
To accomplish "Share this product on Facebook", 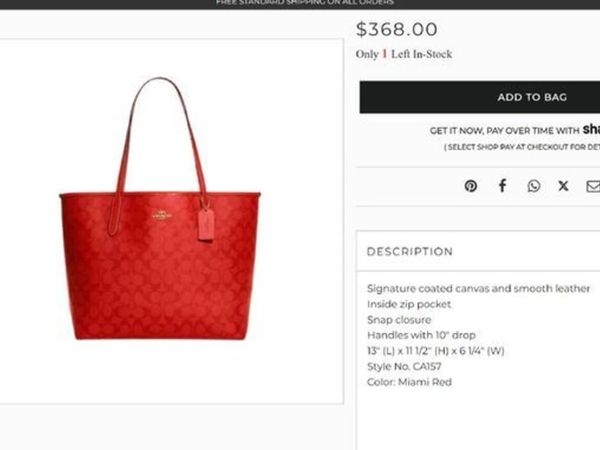I will [502, 186].
